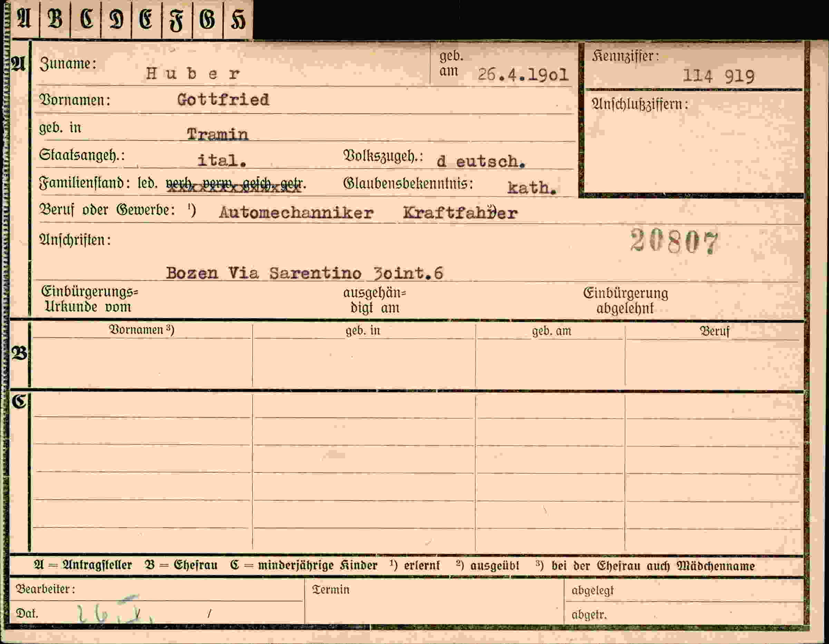The width and height of the screenshot is (829, 644).
Task: Click footnote 'bei der Ehefrau auch Mädchenname'
Action: [653, 566]
